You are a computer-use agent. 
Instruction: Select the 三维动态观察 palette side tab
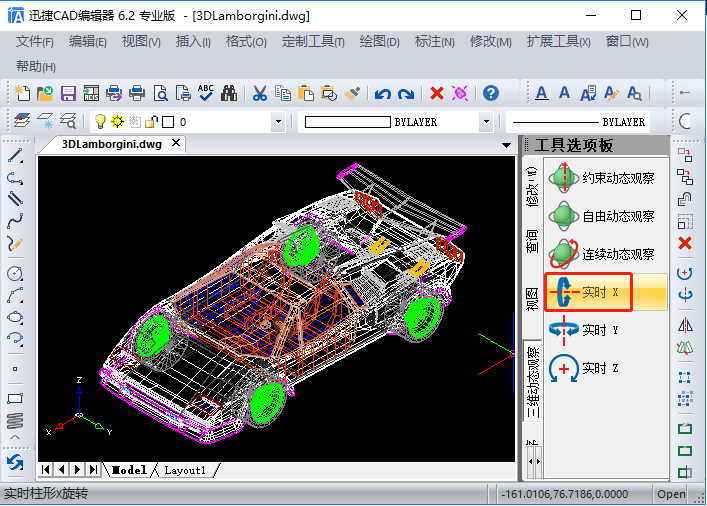coord(533,382)
